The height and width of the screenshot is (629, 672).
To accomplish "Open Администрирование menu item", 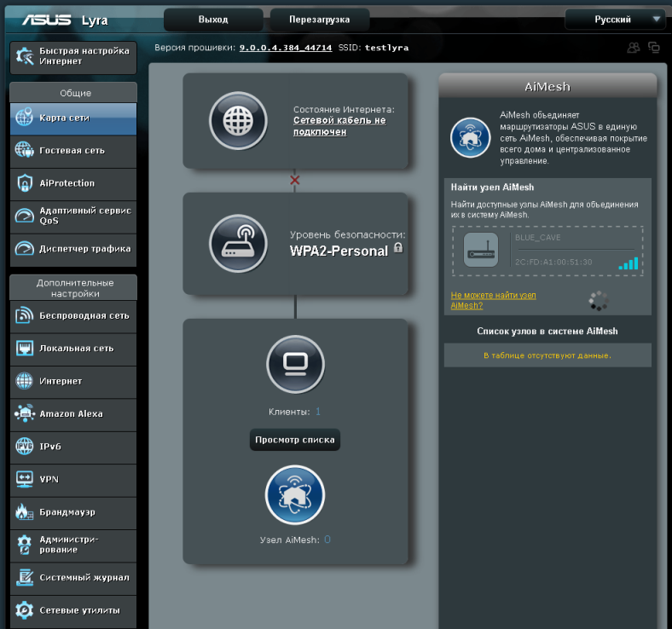I will (73, 546).
